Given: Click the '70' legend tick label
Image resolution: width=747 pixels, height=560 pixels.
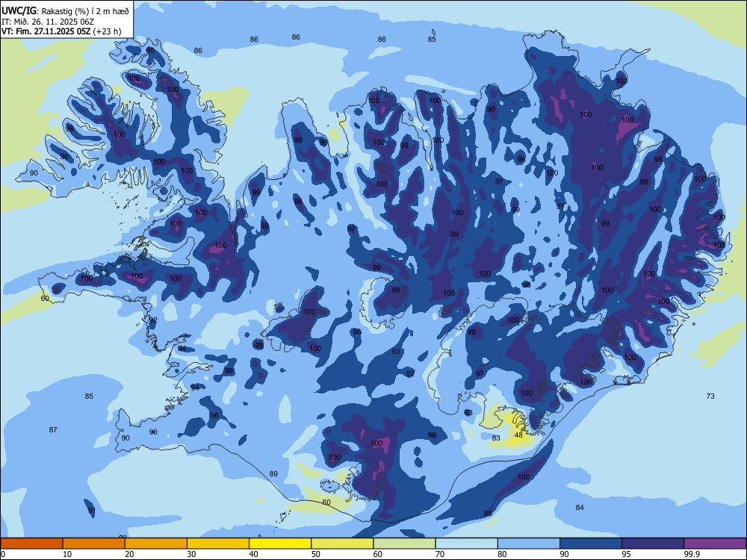Looking at the screenshot, I should point(440,554).
